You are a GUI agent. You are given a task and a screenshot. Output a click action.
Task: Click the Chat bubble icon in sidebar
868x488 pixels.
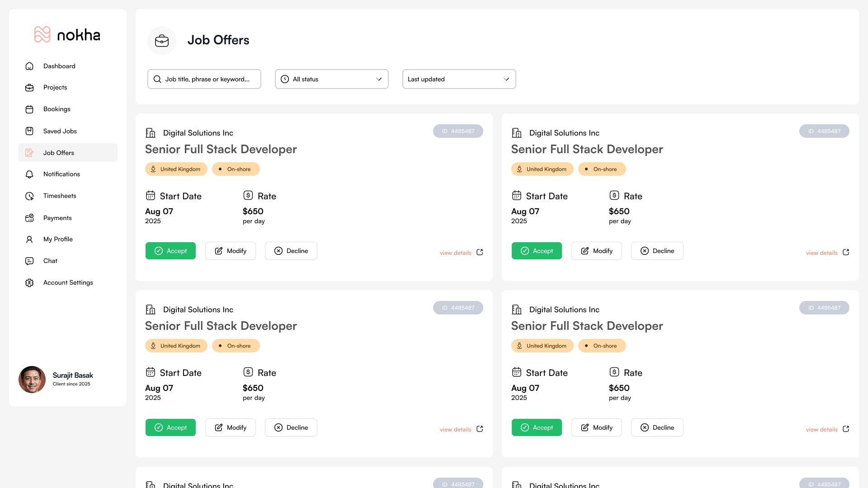[x=29, y=261]
